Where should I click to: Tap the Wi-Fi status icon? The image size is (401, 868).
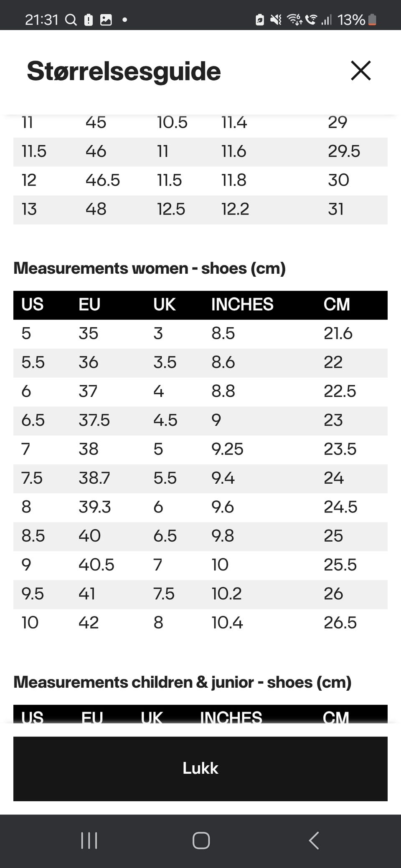coord(295,20)
